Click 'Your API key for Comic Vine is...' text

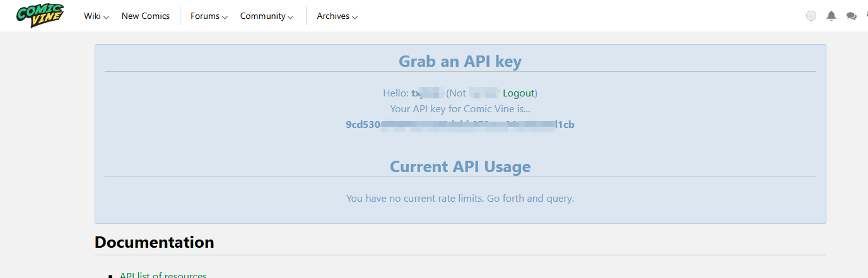460,109
